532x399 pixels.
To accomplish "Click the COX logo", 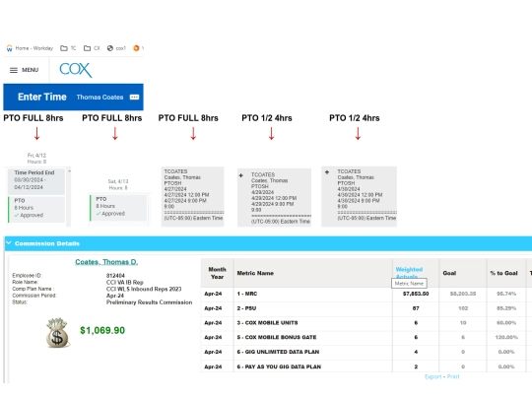I will tap(76, 70).
